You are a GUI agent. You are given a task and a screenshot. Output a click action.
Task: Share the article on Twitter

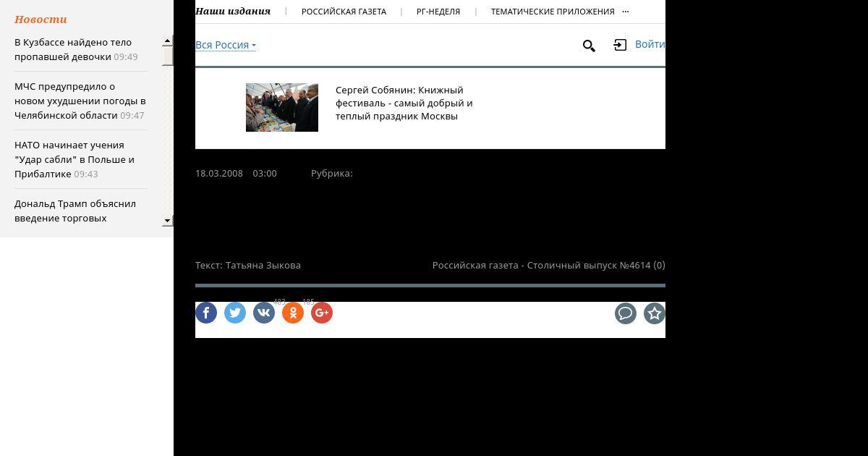point(235,313)
